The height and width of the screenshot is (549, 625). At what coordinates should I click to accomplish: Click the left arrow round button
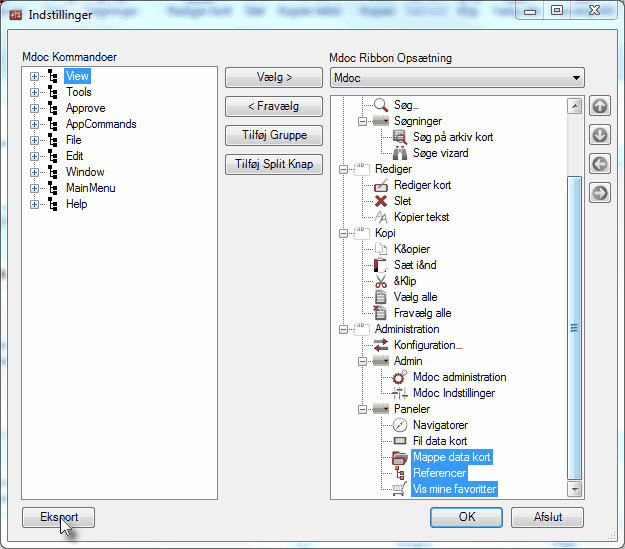pos(600,164)
